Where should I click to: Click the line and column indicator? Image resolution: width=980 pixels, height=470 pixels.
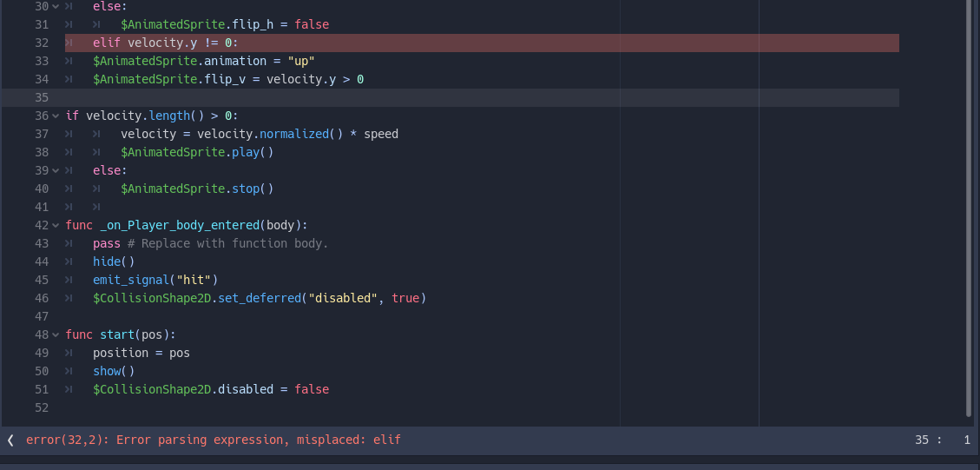click(x=943, y=440)
